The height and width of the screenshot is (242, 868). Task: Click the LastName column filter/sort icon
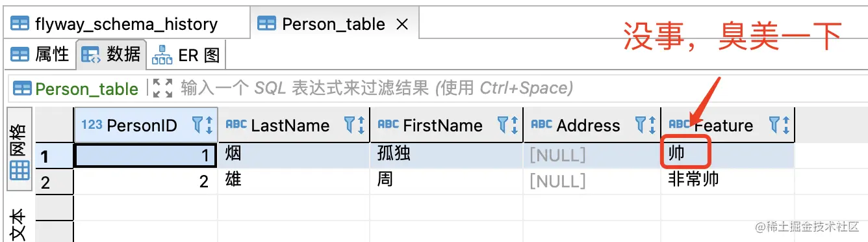(x=353, y=125)
